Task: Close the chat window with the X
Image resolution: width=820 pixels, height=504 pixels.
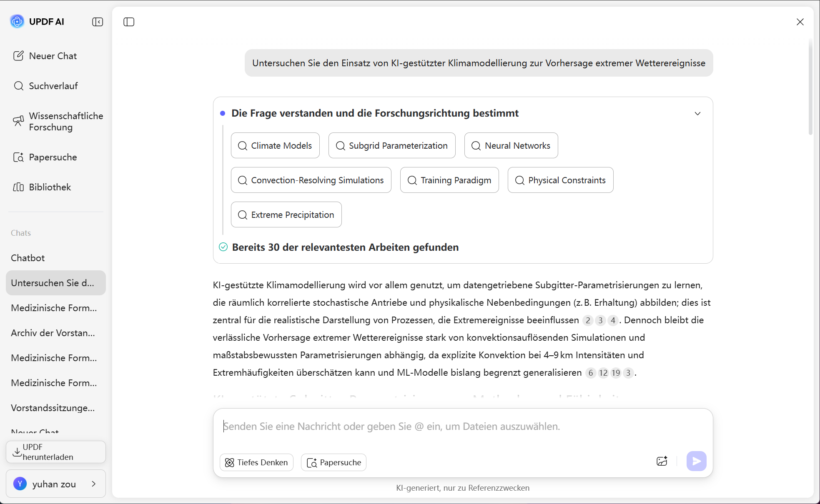Action: pyautogui.click(x=800, y=22)
